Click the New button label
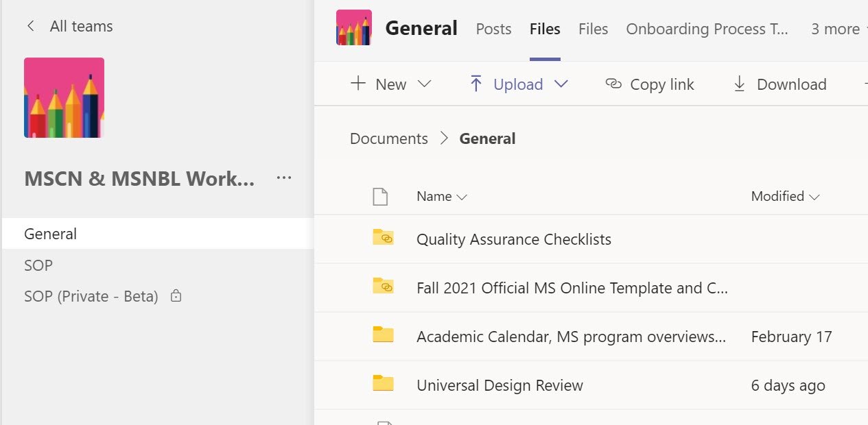The height and width of the screenshot is (425, 868). click(x=391, y=84)
